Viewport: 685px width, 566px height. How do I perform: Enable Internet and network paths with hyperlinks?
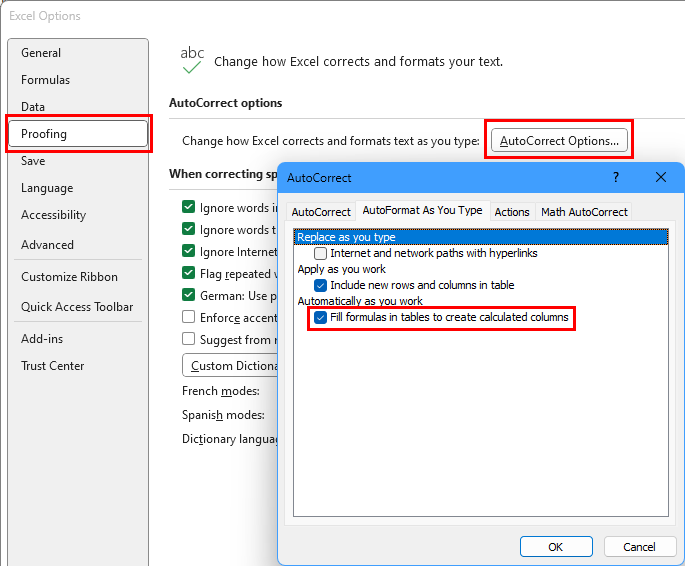[320, 253]
